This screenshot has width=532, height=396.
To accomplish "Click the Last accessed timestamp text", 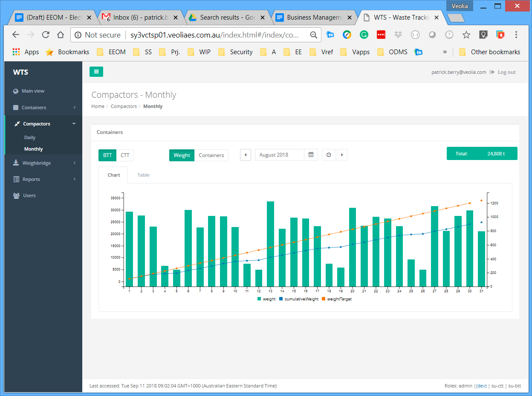I will 183,386.
